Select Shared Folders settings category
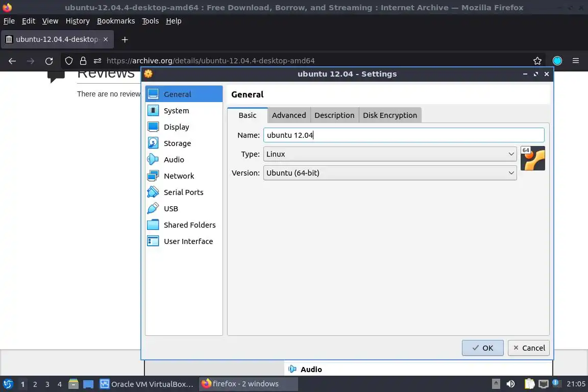This screenshot has width=588, height=392. pyautogui.click(x=184, y=225)
